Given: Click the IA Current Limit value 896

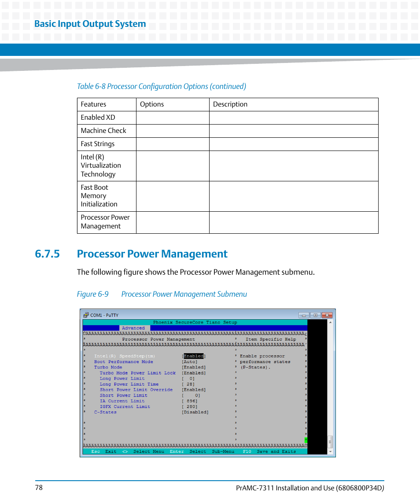Looking at the screenshot, I should tap(189, 401).
